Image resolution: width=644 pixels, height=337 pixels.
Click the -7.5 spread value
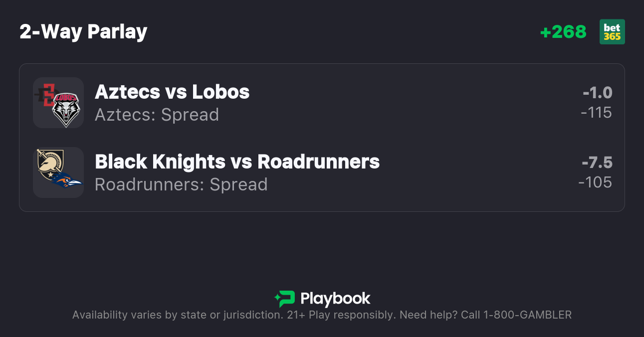point(597,163)
